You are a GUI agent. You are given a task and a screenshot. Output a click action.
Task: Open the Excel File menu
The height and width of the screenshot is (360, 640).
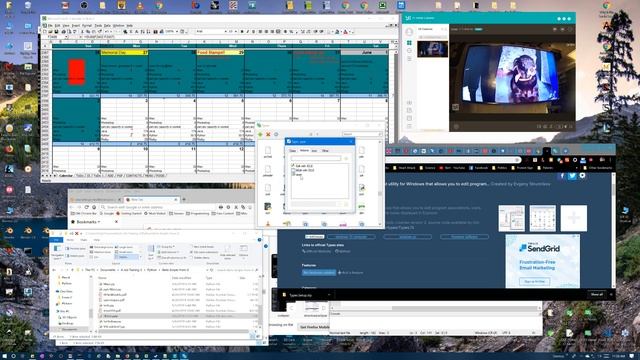51,25
